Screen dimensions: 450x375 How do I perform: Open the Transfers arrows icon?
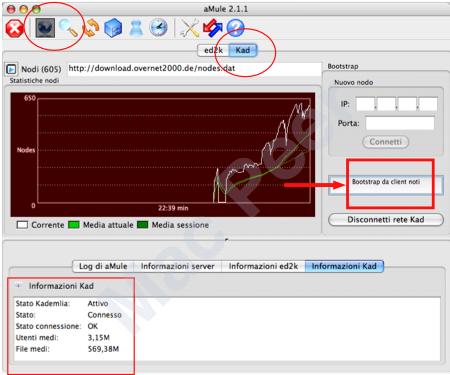click(x=91, y=28)
